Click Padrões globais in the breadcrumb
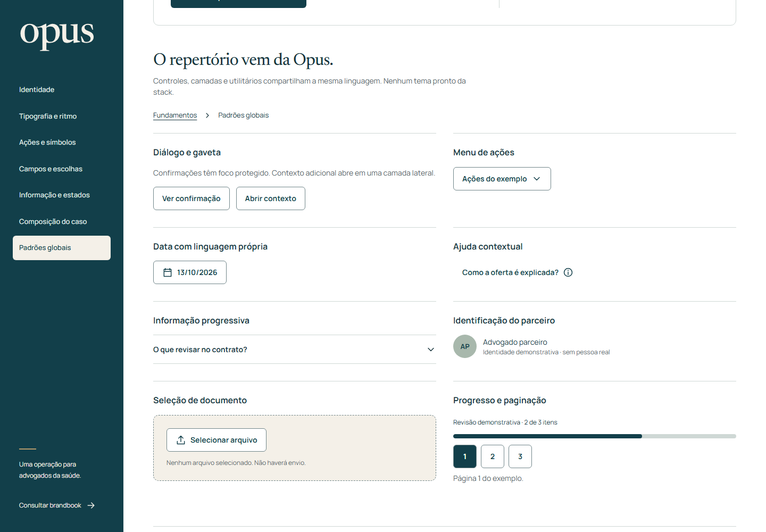 click(x=244, y=115)
